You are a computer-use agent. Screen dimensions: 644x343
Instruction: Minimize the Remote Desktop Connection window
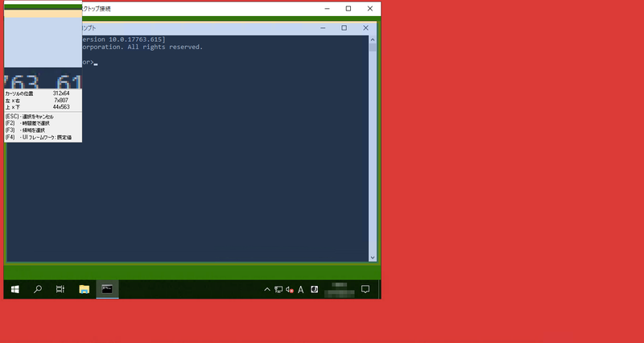pyautogui.click(x=327, y=9)
